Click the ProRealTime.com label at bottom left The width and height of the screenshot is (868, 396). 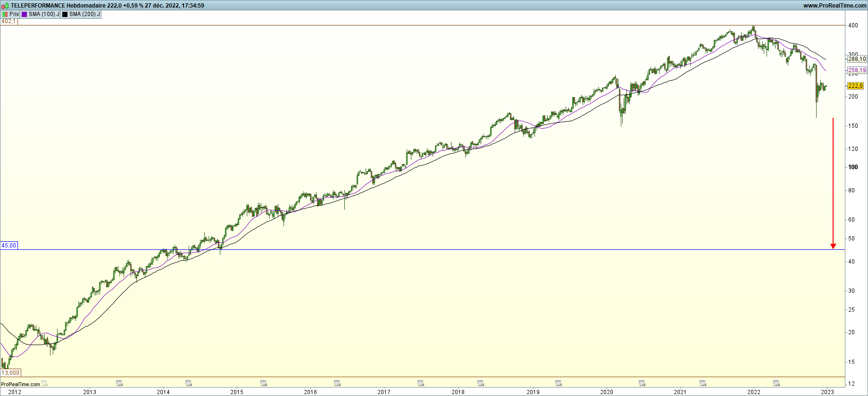(x=20, y=384)
